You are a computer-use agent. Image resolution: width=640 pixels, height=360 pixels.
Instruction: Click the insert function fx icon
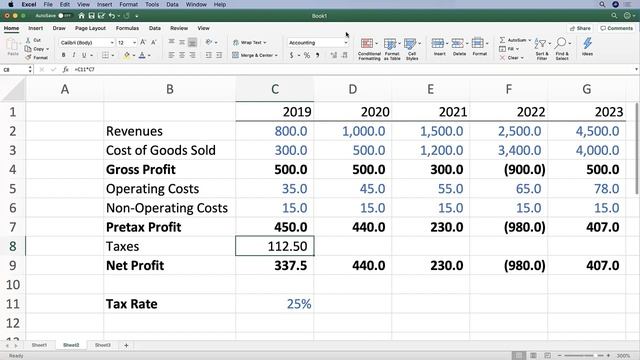point(65,69)
